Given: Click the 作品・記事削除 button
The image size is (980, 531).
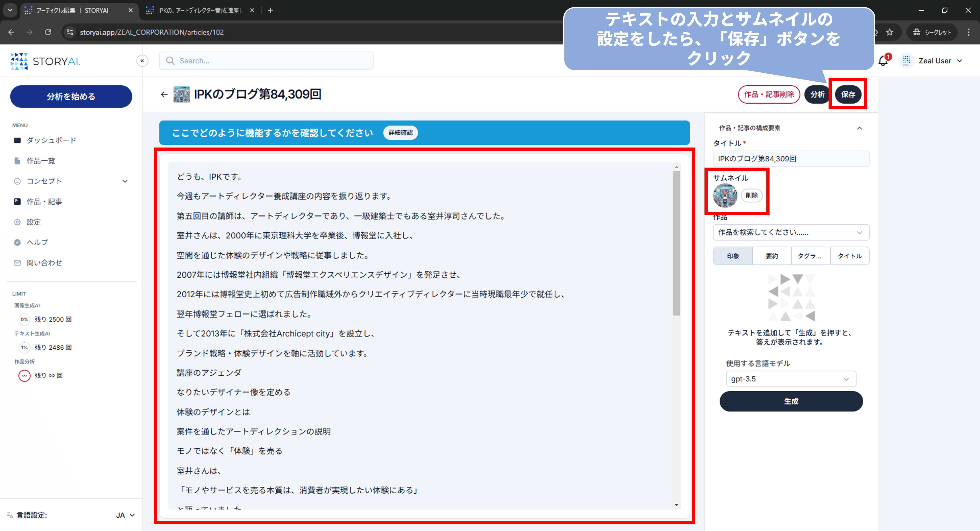Looking at the screenshot, I should pos(769,94).
